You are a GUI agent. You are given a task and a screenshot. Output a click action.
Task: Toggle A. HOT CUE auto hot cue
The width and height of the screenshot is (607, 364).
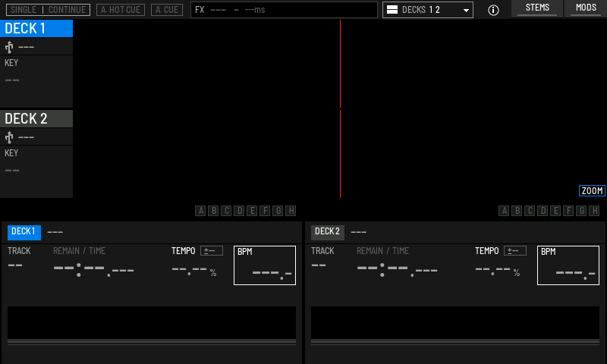[x=121, y=10]
